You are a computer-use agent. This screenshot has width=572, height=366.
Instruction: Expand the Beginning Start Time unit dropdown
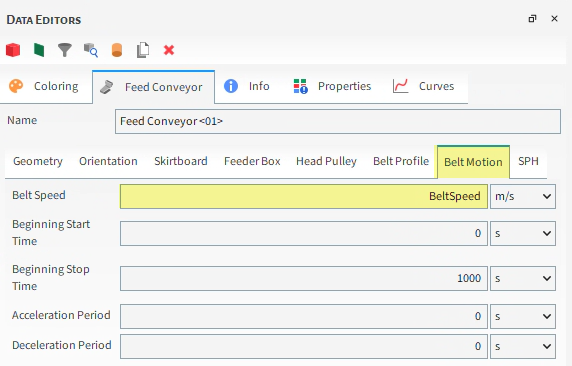pos(523,233)
